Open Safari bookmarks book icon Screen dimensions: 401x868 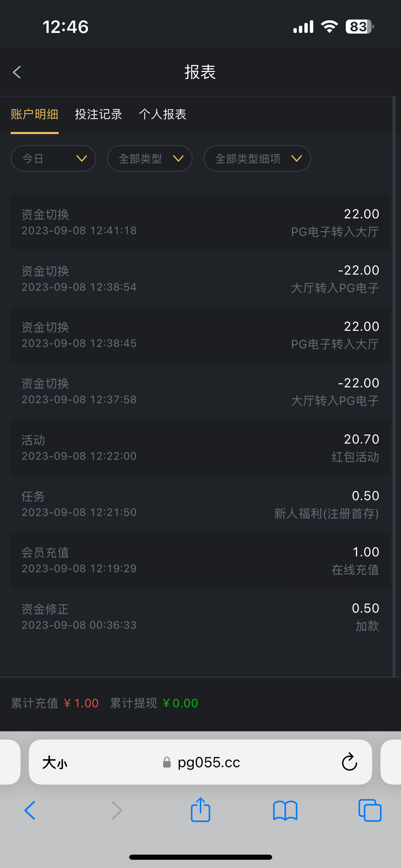[x=285, y=810]
